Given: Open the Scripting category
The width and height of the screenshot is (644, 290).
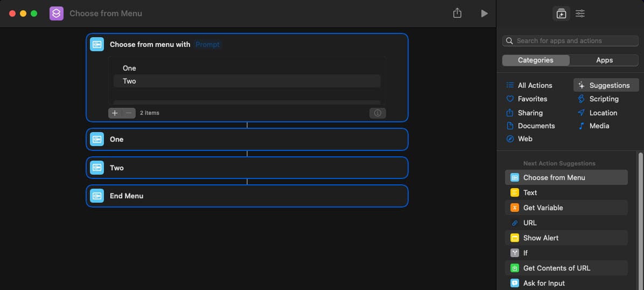Looking at the screenshot, I should (x=604, y=99).
